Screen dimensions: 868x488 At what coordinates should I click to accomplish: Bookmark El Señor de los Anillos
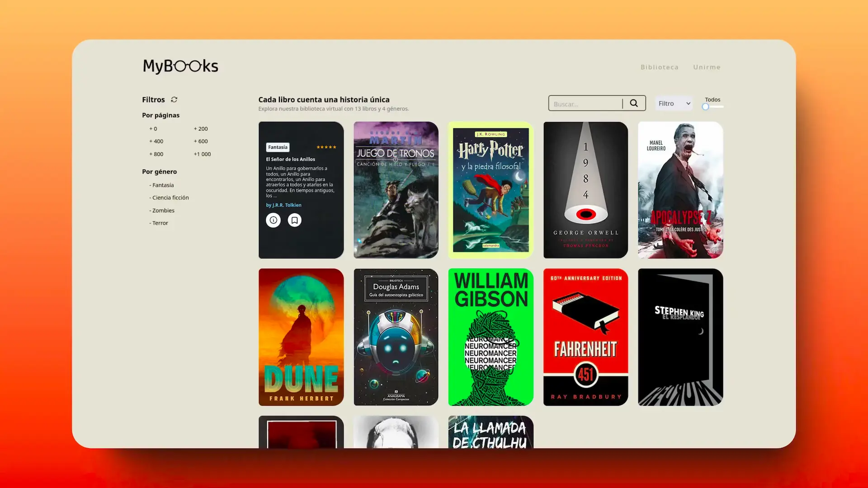tap(294, 220)
